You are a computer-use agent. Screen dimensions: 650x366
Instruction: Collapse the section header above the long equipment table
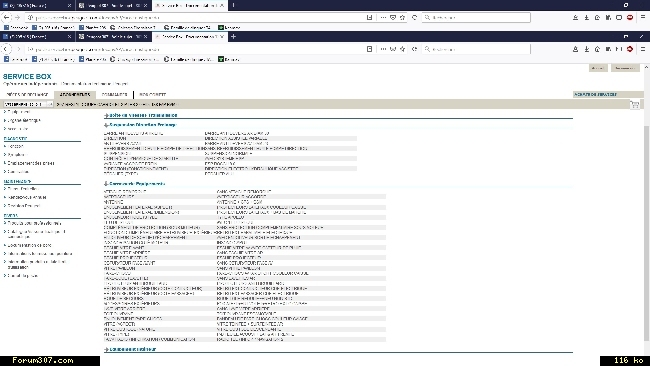[x=134, y=184]
